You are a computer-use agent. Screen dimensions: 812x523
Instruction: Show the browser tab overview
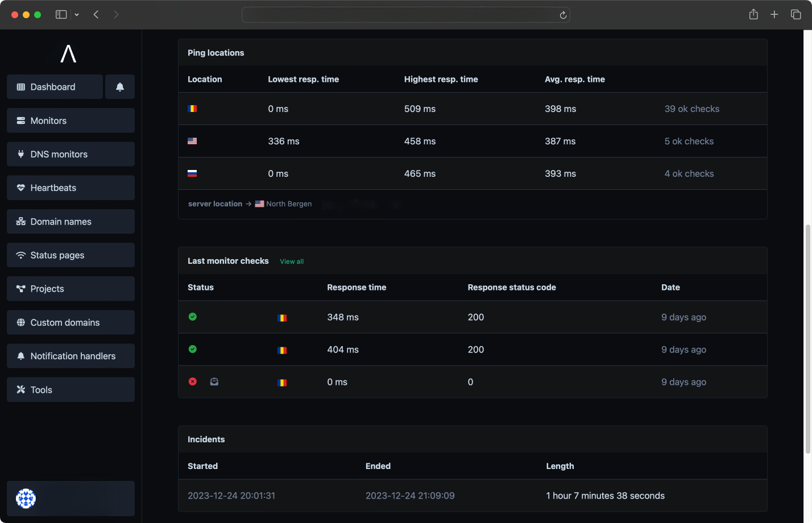tap(796, 15)
